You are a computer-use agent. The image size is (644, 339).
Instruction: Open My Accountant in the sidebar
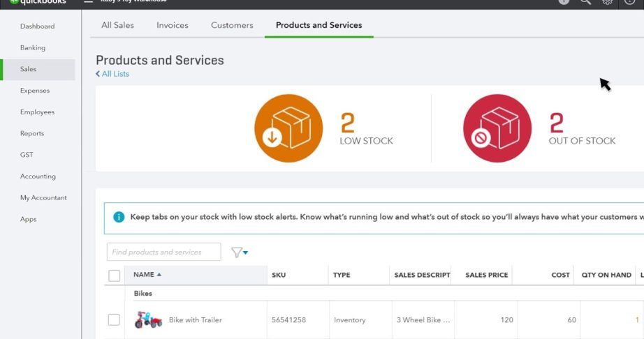click(x=43, y=197)
